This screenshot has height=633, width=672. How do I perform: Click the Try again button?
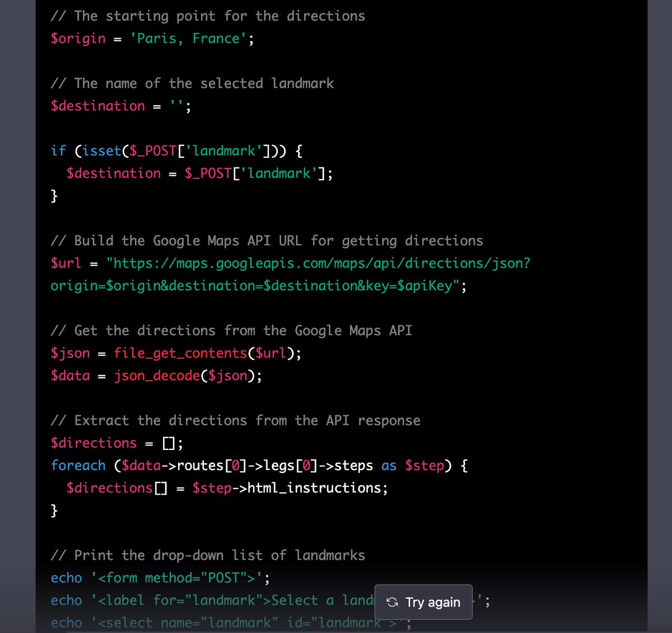423,602
